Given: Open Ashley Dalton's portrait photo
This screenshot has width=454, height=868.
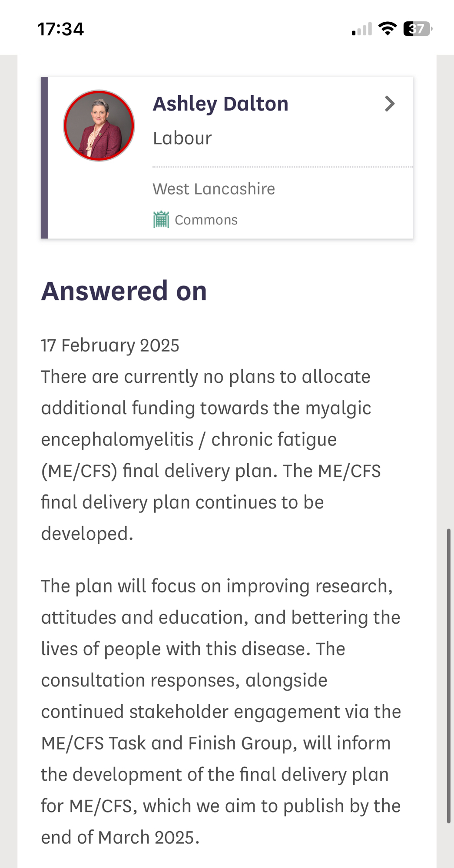Looking at the screenshot, I should [x=99, y=126].
